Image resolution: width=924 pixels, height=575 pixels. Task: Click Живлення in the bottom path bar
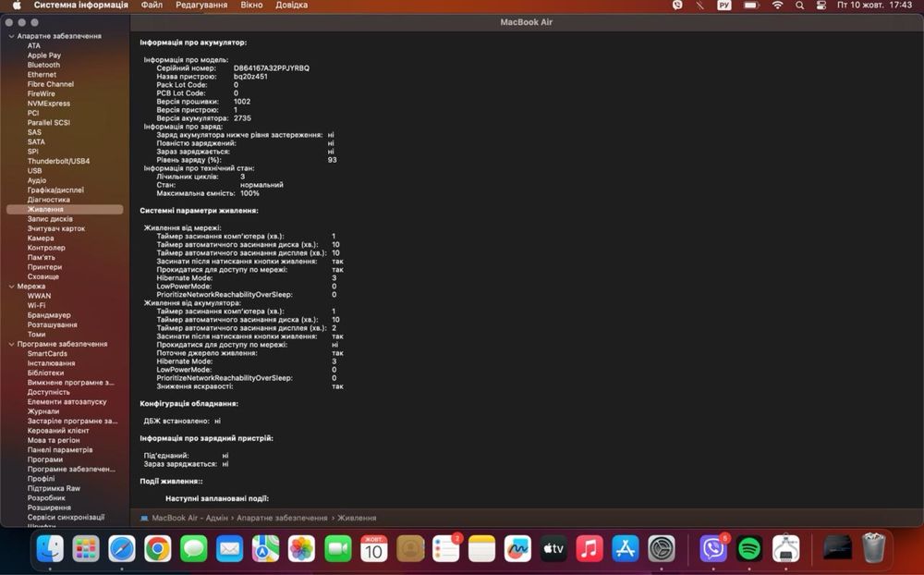357,518
